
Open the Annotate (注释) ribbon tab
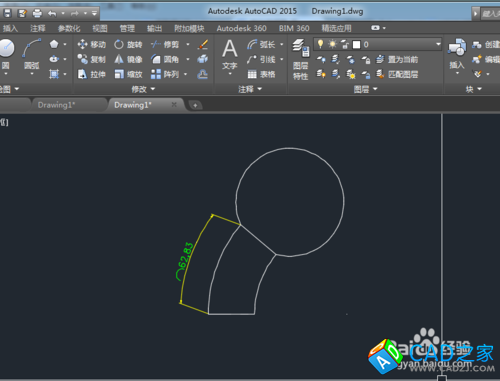(x=37, y=28)
